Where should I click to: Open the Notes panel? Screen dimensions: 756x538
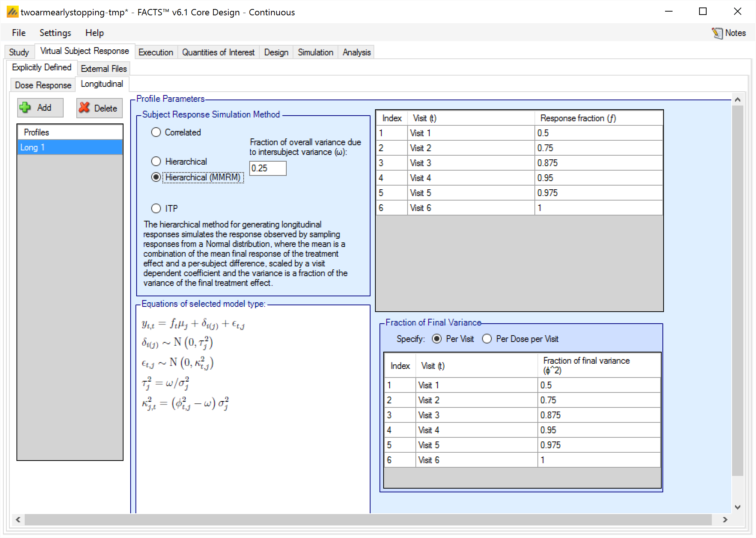(x=729, y=33)
